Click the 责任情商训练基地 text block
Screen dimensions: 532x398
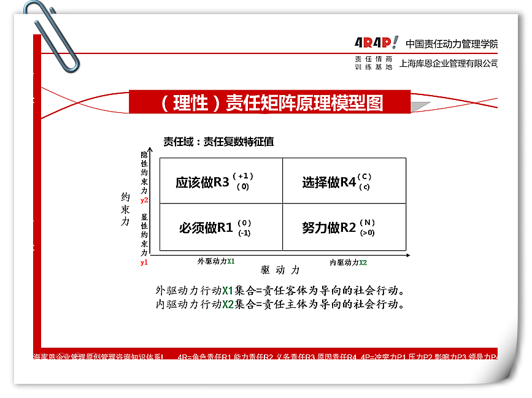coord(373,63)
